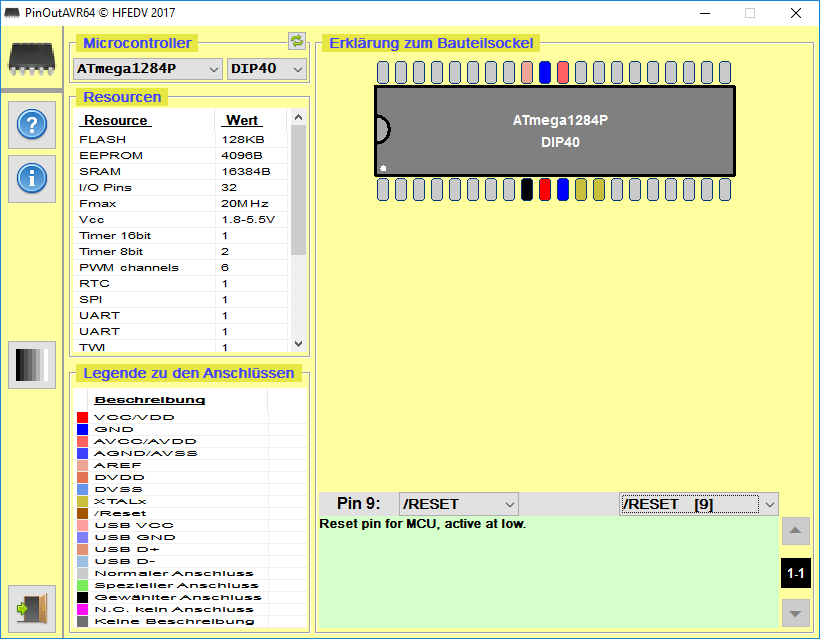
Task: Click the pink AREF pin on chip's top row
Action: click(527, 72)
